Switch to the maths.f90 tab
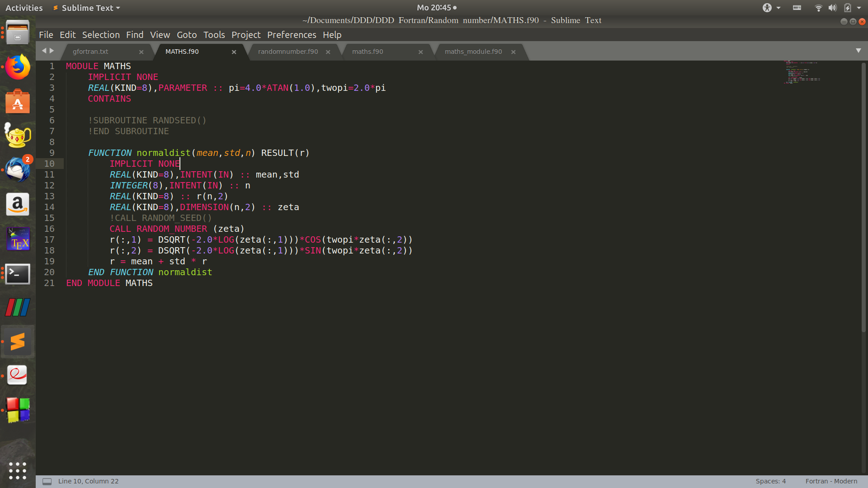Image resolution: width=868 pixels, height=488 pixels. click(x=368, y=52)
